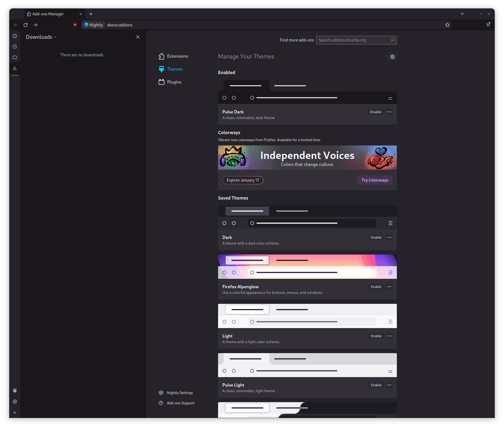The width and height of the screenshot is (504, 428).
Task: Switch to the Add-ons Manager tab
Action: coord(55,14)
